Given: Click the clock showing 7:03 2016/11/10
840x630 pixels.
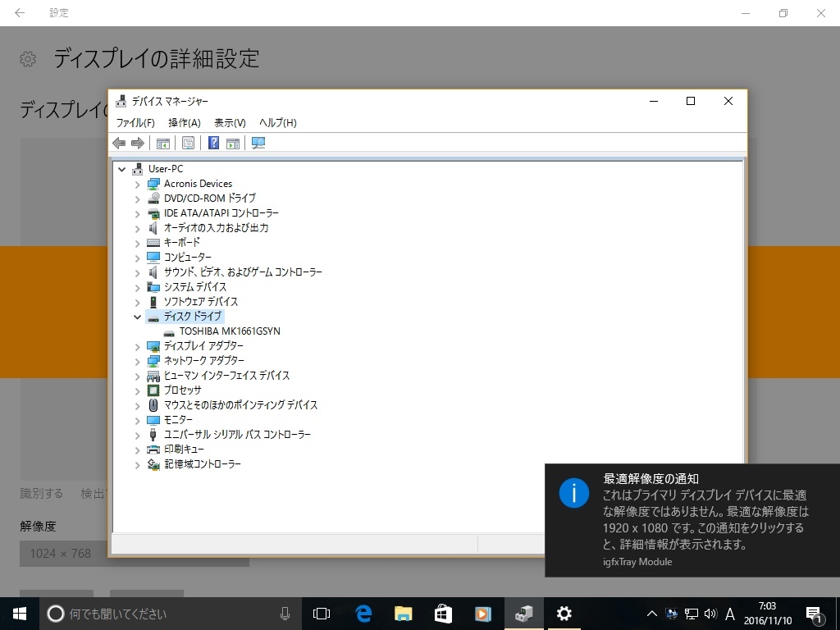Looking at the screenshot, I should tap(767, 614).
